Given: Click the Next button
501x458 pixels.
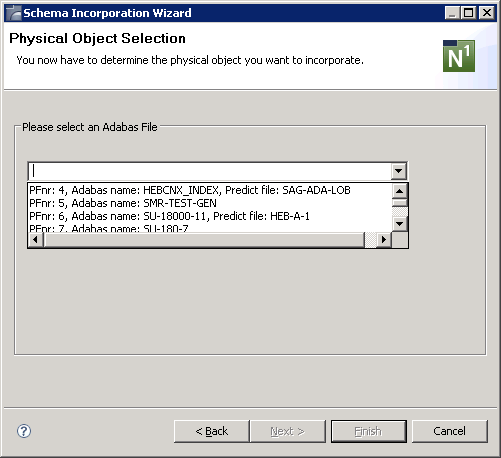Looking at the screenshot, I should [x=288, y=431].
